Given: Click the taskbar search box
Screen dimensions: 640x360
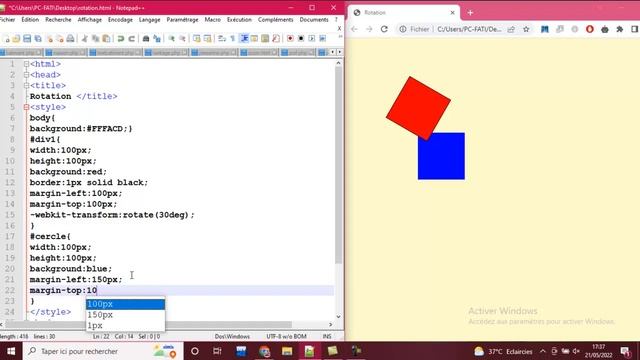Looking at the screenshot, I should [x=103, y=351].
